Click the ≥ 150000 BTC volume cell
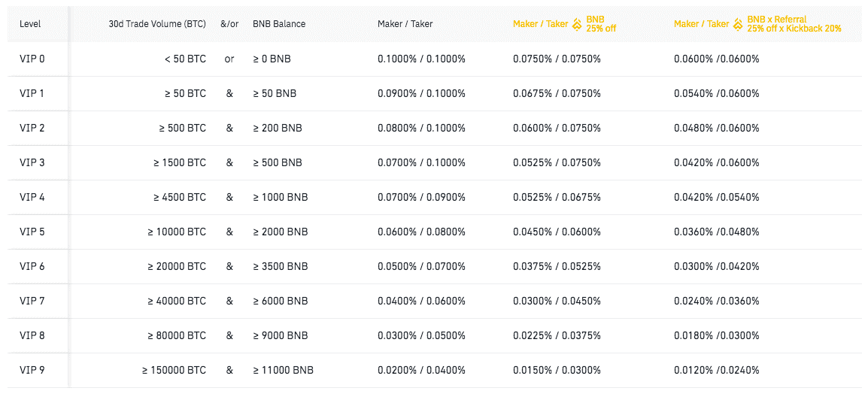 [174, 370]
